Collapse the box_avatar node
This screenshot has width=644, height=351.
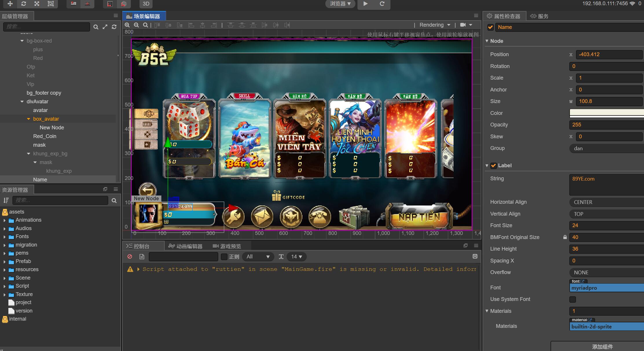click(x=28, y=119)
